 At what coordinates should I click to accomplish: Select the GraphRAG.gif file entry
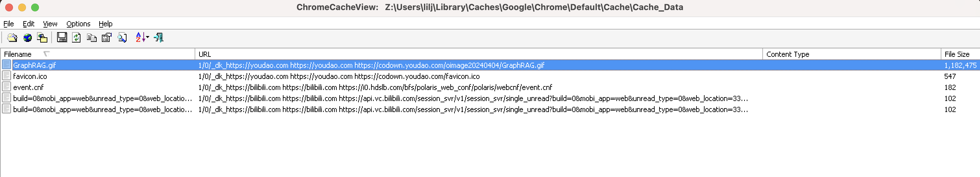pyautogui.click(x=490, y=65)
